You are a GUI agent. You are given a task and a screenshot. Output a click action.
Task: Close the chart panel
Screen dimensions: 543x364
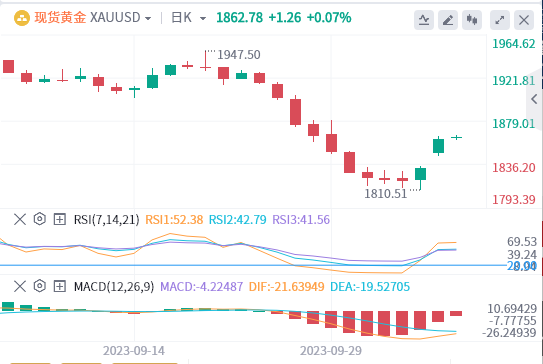pyautogui.click(x=524, y=20)
